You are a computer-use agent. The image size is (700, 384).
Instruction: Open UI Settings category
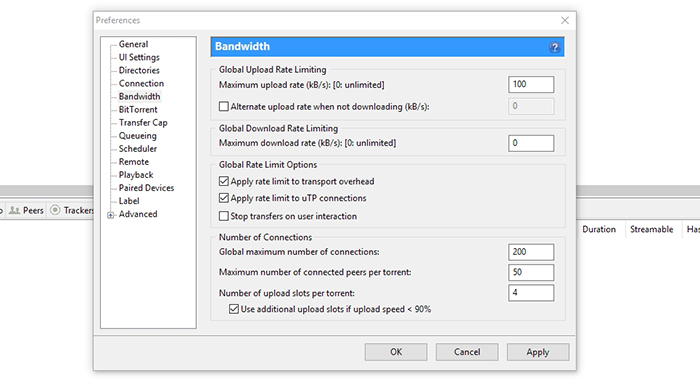139,57
